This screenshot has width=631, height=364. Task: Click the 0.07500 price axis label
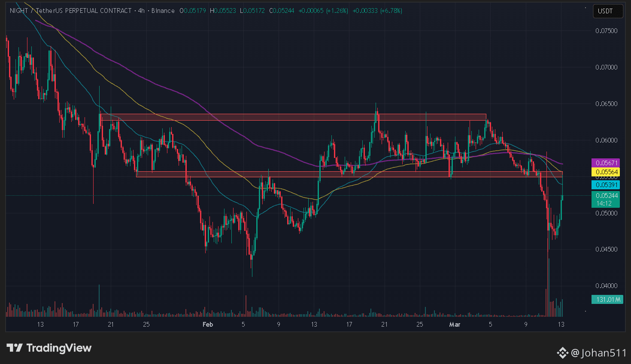pyautogui.click(x=606, y=31)
